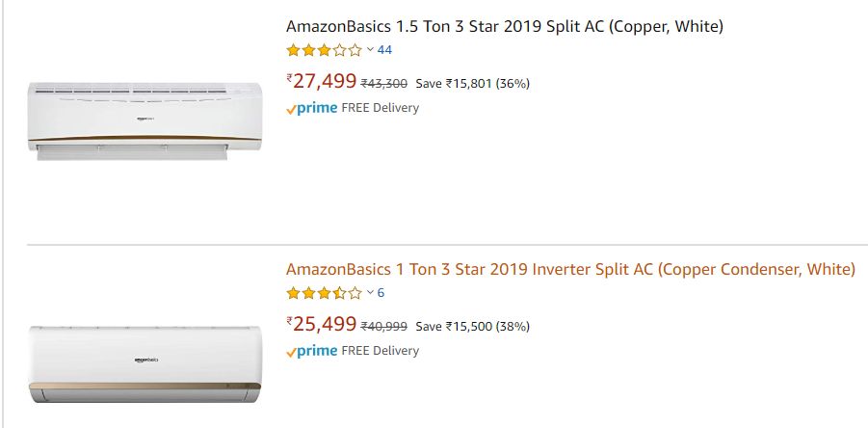The width and height of the screenshot is (868, 428).
Task: Expand the ratings chevron beside 6 reviews
Action: click(x=370, y=293)
